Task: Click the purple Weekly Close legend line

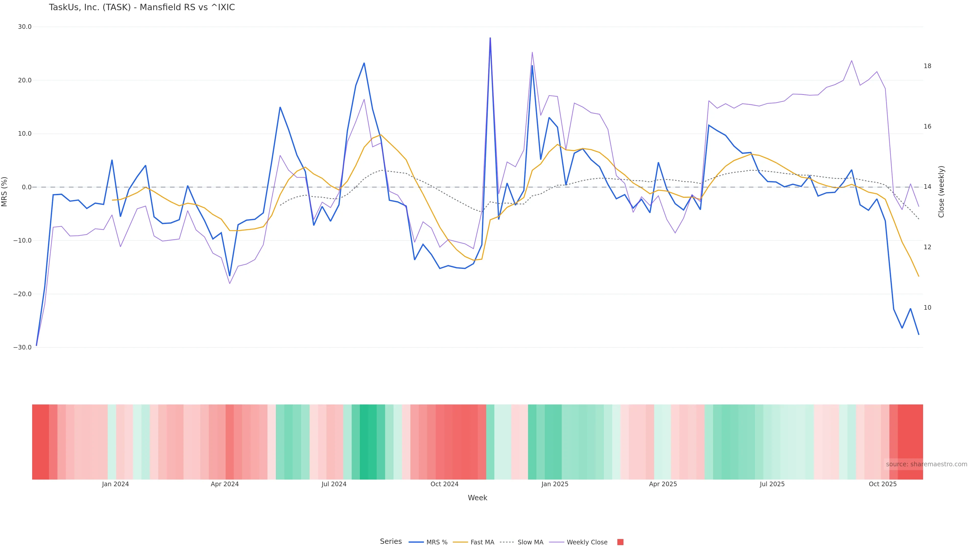Action: tap(557, 542)
